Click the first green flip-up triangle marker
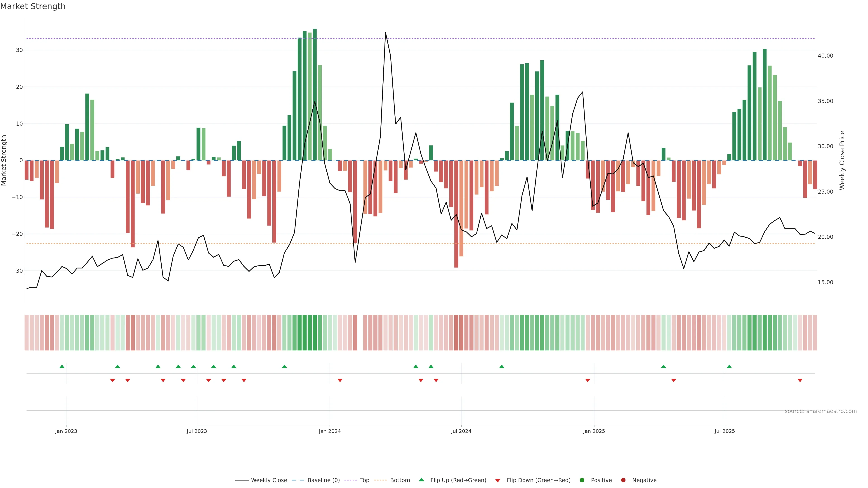This screenshot has height=488, width=868. click(x=62, y=366)
